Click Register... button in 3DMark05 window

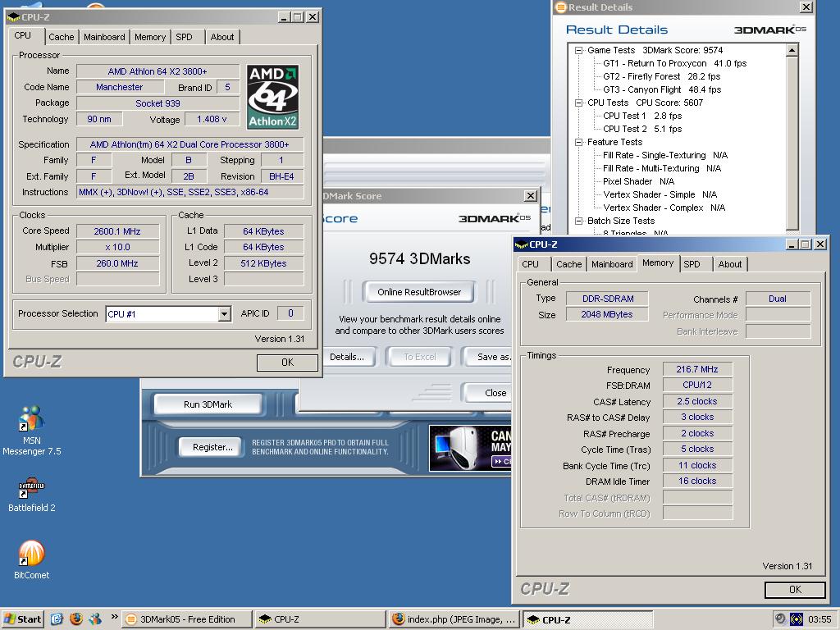tap(212, 447)
